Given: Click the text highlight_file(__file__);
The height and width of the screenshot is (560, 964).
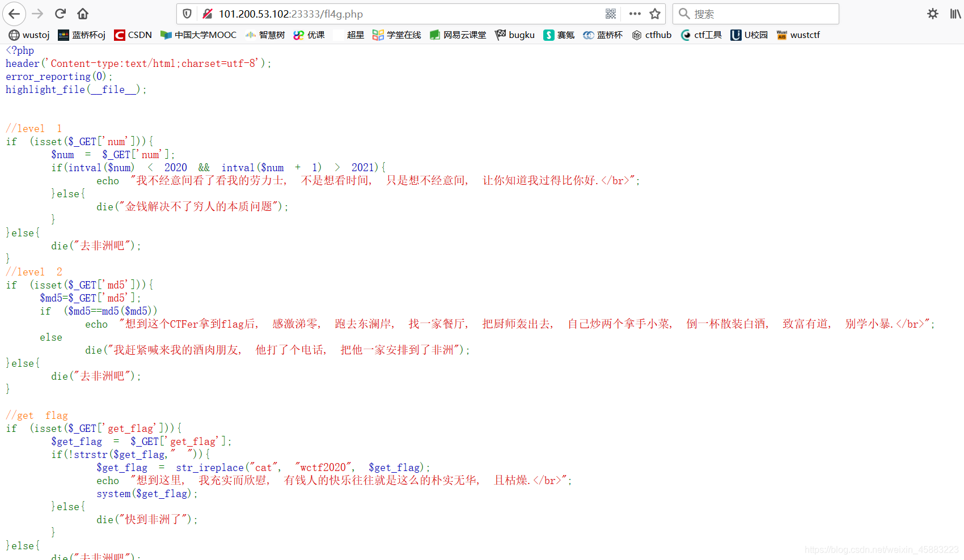Looking at the screenshot, I should (x=76, y=90).
